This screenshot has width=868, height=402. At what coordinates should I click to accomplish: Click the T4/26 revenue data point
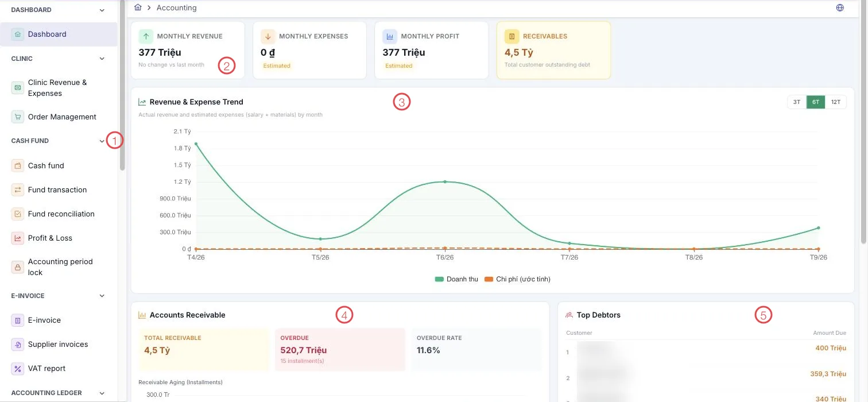(x=196, y=144)
